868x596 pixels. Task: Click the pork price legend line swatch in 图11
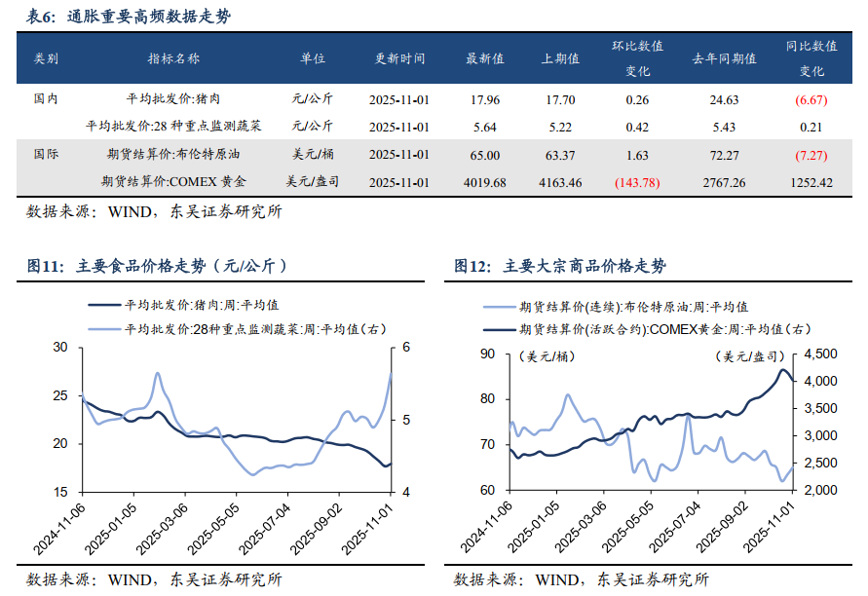[x=104, y=305]
